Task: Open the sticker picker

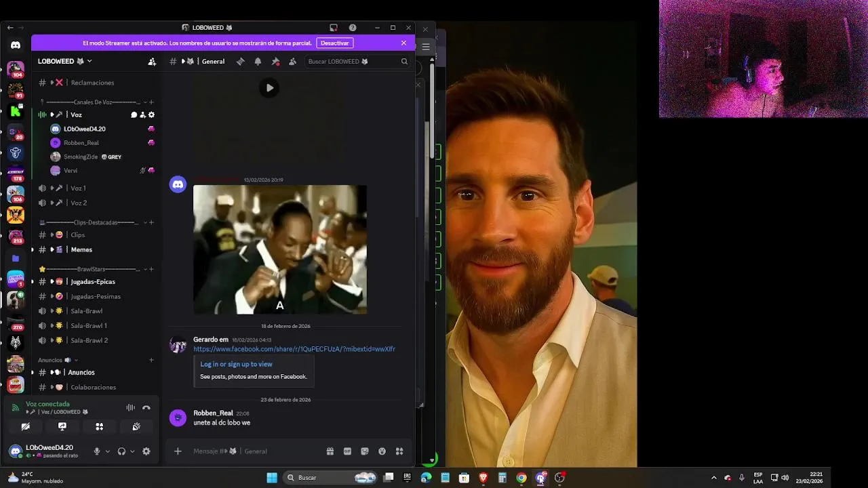Action: pos(365,451)
